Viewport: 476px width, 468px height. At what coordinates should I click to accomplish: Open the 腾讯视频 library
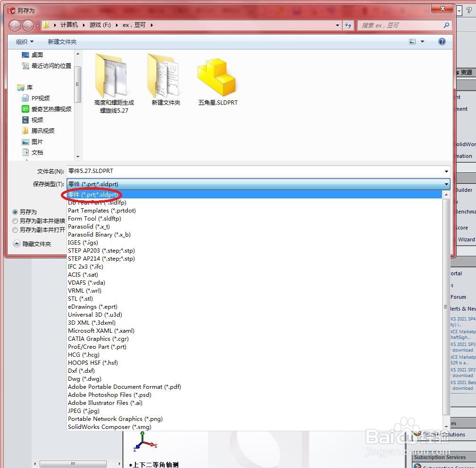click(x=38, y=131)
